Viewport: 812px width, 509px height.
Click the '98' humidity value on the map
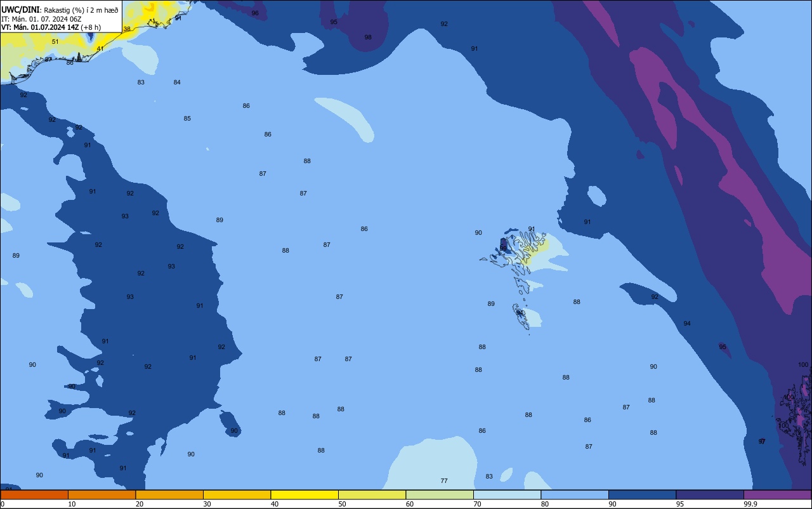[368, 37]
